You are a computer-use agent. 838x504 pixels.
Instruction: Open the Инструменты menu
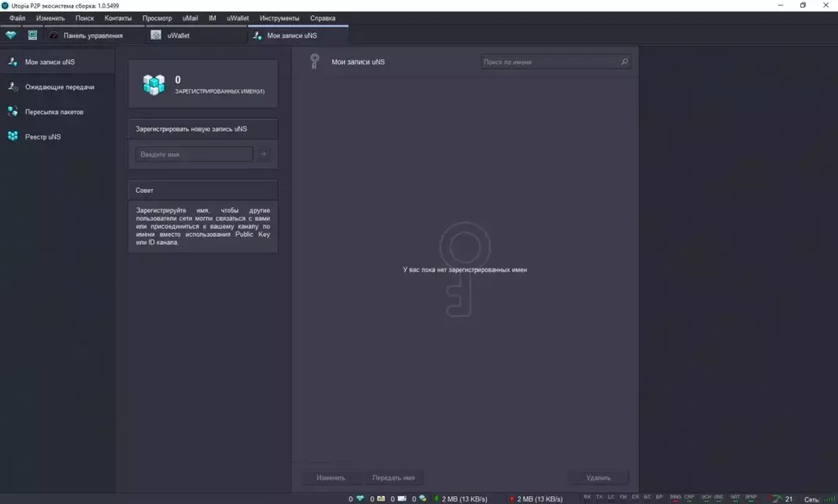[280, 18]
